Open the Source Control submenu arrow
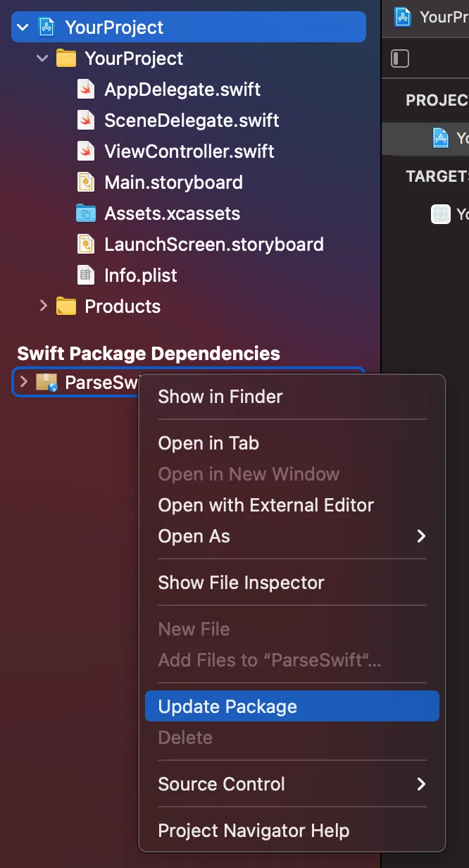Image resolution: width=469 pixels, height=868 pixels. (421, 784)
